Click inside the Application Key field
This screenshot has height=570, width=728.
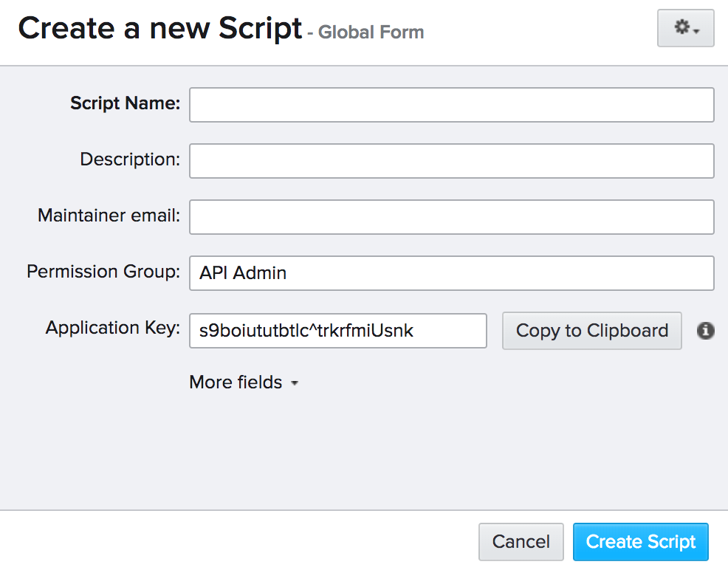tap(337, 331)
